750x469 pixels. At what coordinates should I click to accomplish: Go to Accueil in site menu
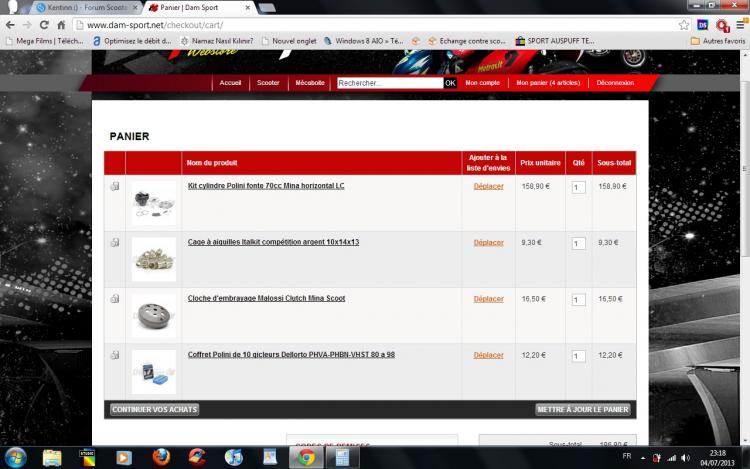230,83
